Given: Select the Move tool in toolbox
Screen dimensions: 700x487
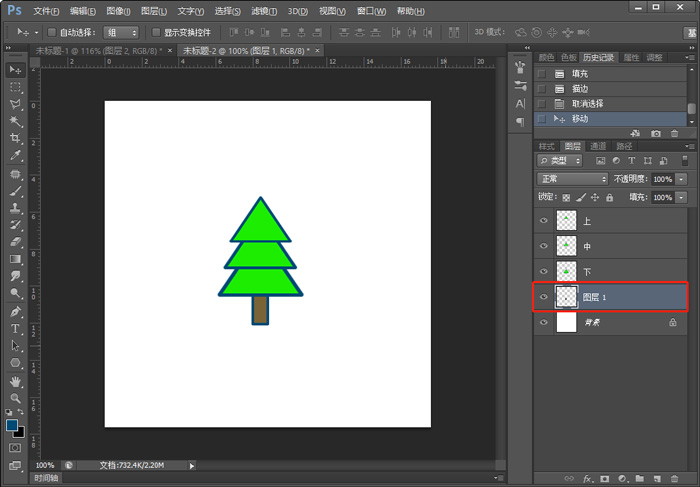Looking at the screenshot, I should coord(15,70).
